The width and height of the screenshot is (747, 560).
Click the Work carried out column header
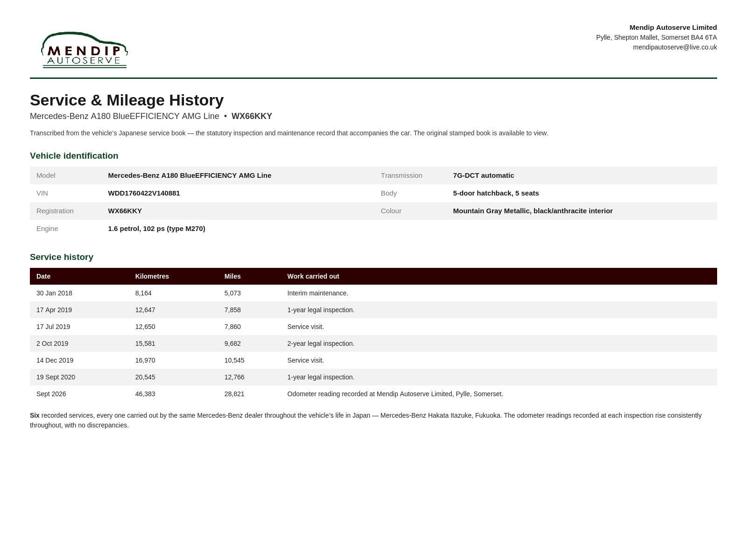(313, 276)
